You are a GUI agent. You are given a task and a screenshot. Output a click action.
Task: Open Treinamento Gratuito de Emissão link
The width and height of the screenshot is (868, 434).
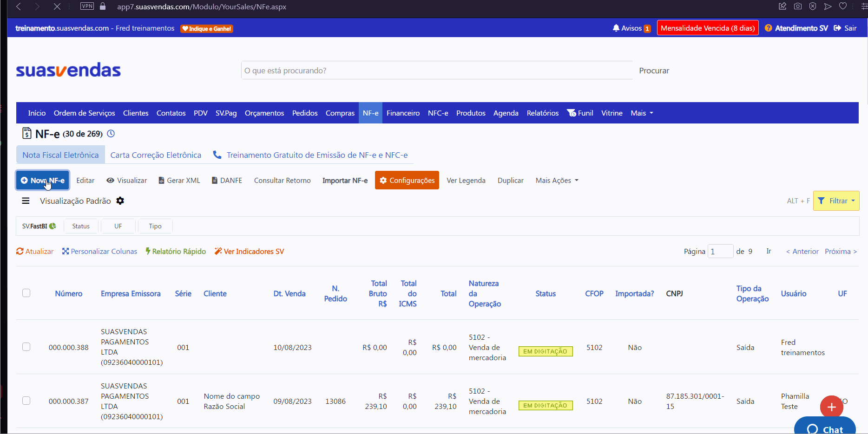tap(310, 155)
